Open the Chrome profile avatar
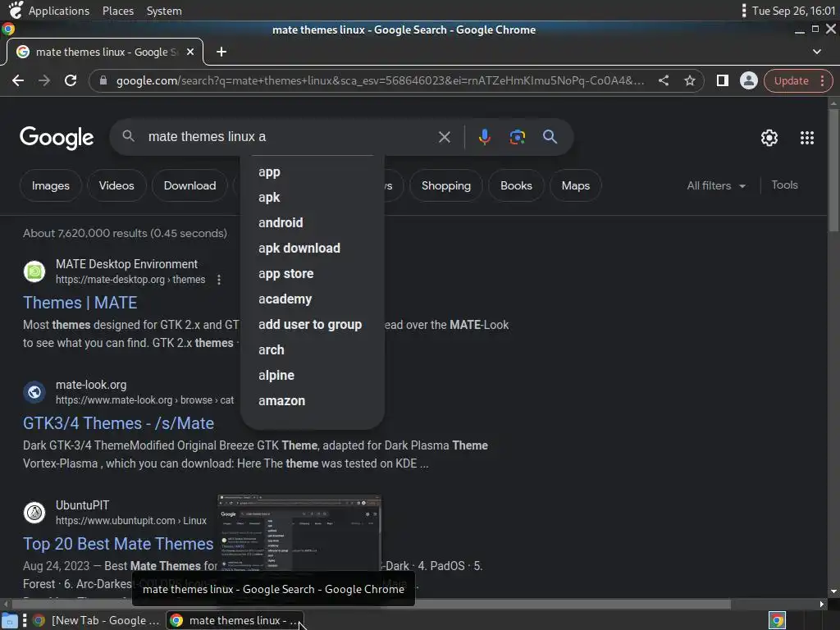This screenshot has height=630, width=840. (x=748, y=80)
